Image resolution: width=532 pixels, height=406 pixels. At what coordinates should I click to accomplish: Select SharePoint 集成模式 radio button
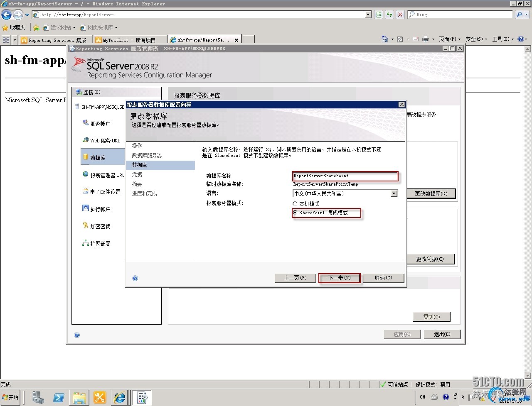pos(295,213)
